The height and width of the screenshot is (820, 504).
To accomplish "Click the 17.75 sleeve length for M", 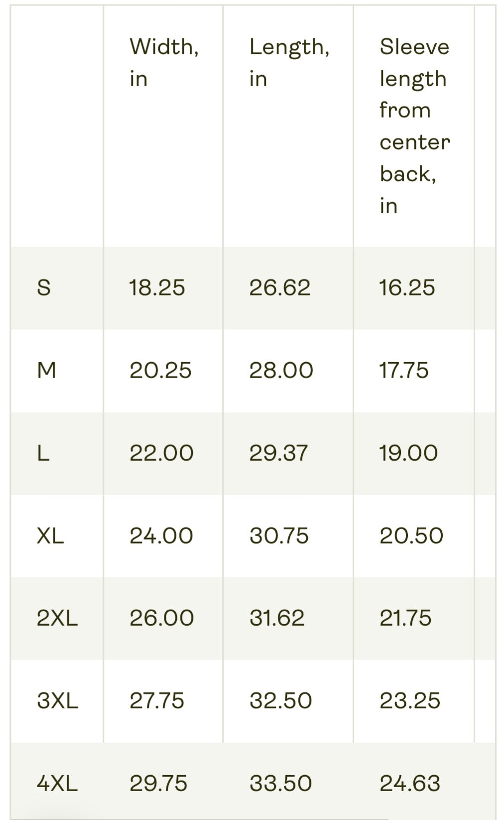I will coord(404,370).
